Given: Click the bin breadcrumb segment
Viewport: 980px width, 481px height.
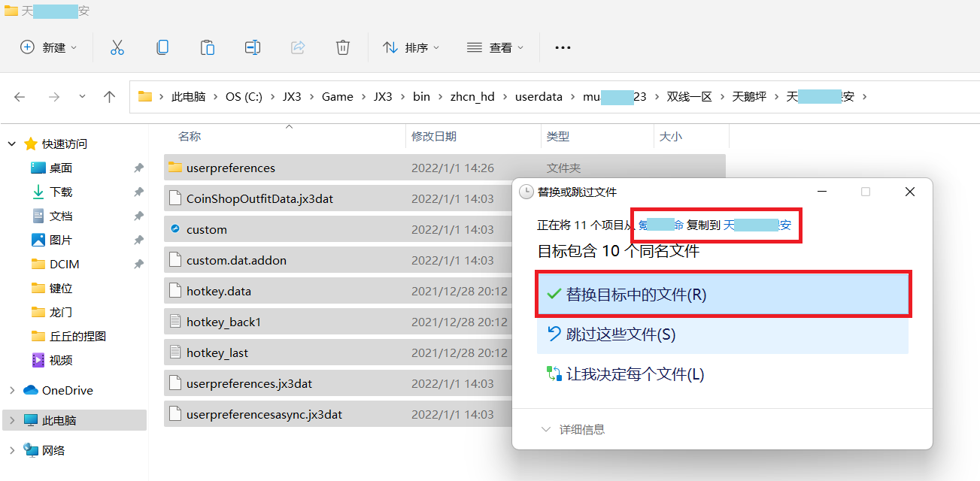Looking at the screenshot, I should (x=421, y=97).
